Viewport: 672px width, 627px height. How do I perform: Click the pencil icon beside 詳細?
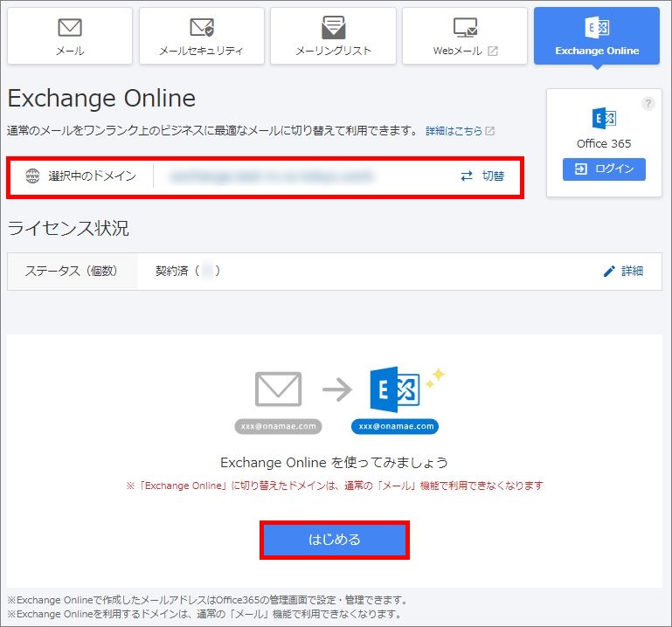click(x=609, y=271)
